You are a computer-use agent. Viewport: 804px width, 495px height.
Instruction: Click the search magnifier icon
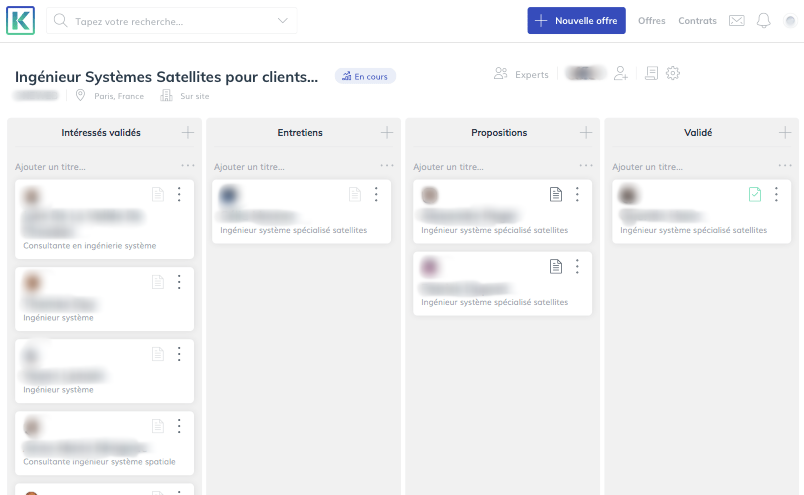tap(61, 21)
